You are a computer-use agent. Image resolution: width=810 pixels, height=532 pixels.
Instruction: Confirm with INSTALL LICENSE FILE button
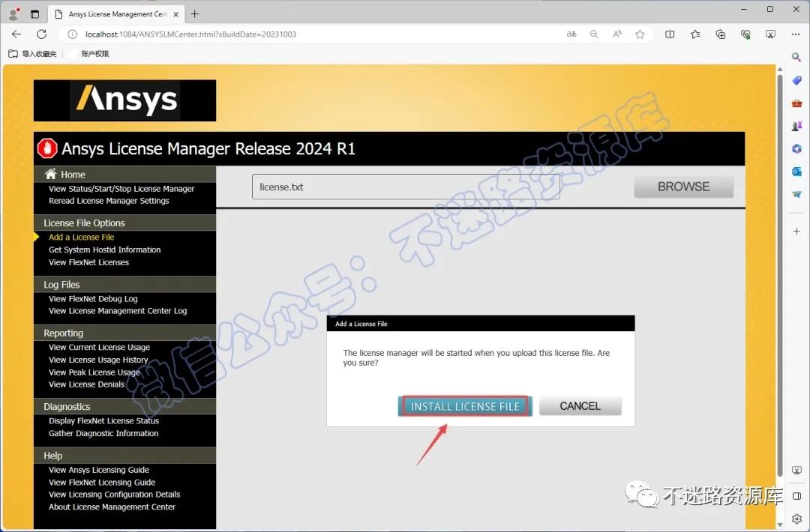(465, 407)
